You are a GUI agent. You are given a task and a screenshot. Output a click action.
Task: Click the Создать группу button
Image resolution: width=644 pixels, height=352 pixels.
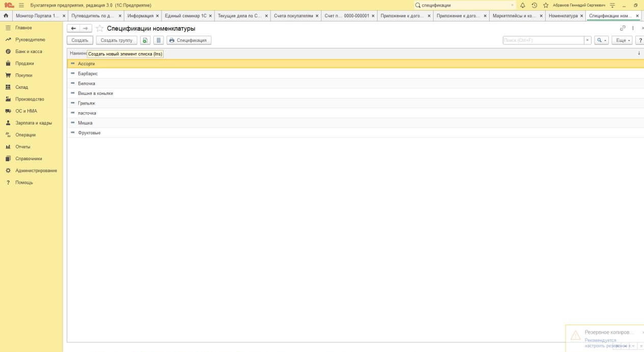[117, 40]
